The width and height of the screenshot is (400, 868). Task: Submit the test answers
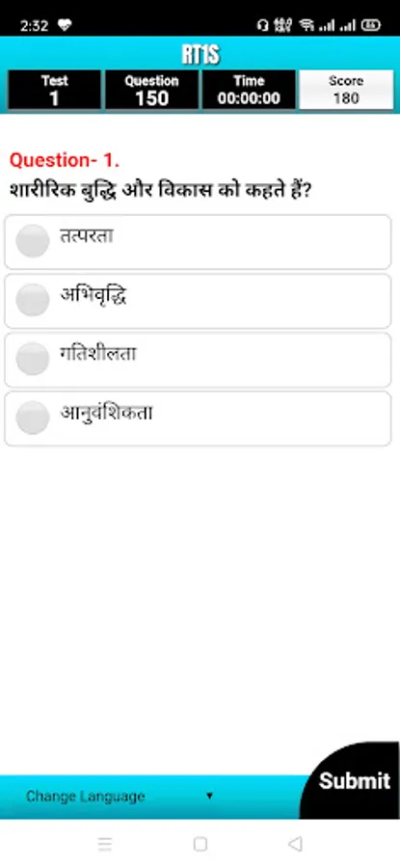pos(354,780)
